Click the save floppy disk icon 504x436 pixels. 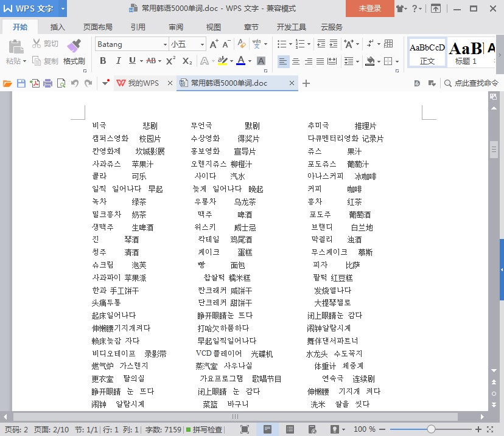(x=21, y=83)
